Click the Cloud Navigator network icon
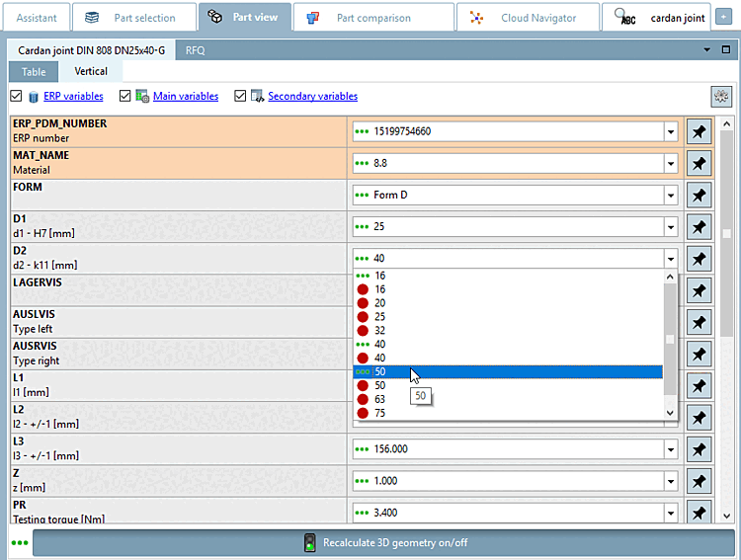Screen dimensions: 741x560 [x=476, y=18]
